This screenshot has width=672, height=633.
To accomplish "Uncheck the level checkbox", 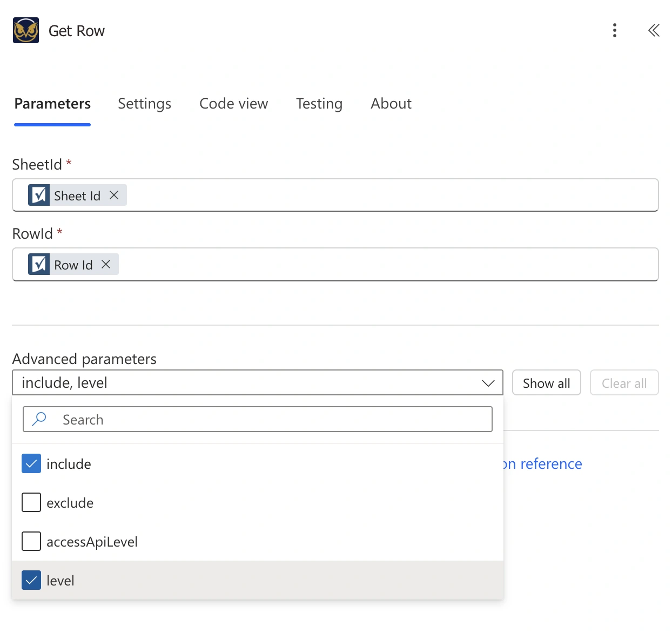I will [x=31, y=580].
